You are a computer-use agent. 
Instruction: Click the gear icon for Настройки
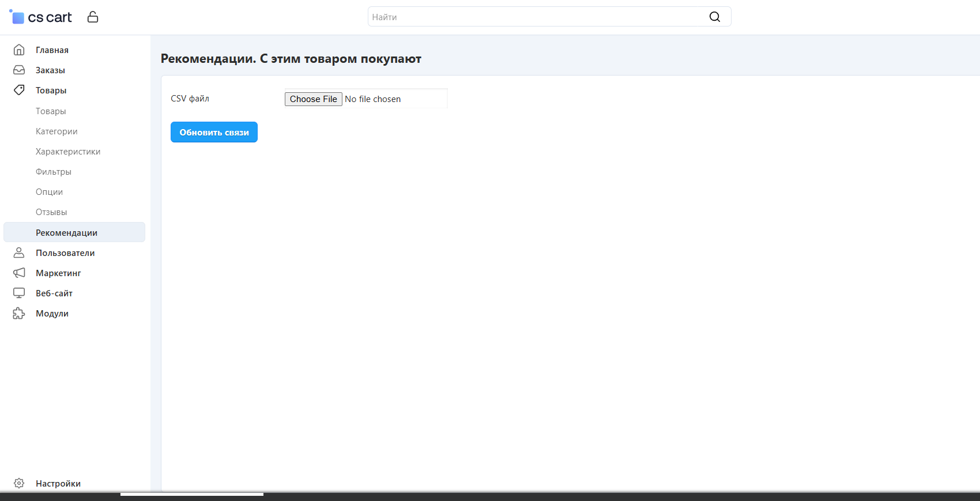19,483
